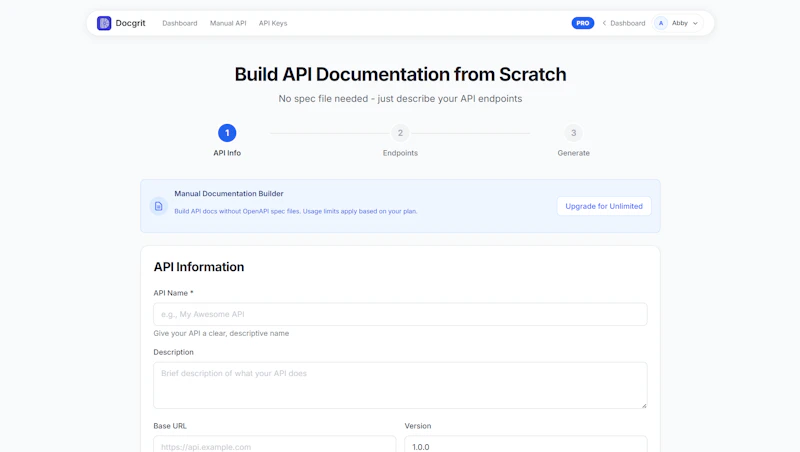Select step 2 Endpoints circle
The image size is (800, 452).
401,133
